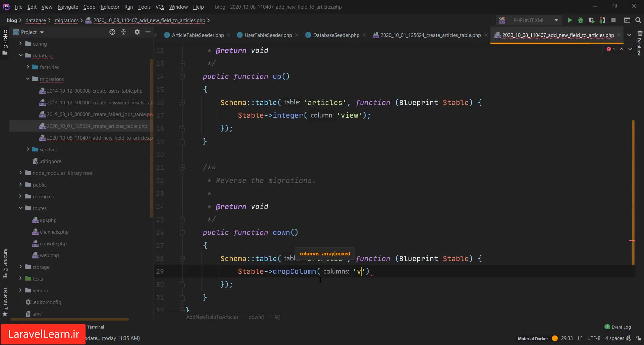Open web.php in routes folder
The image size is (644, 345).
point(49,255)
